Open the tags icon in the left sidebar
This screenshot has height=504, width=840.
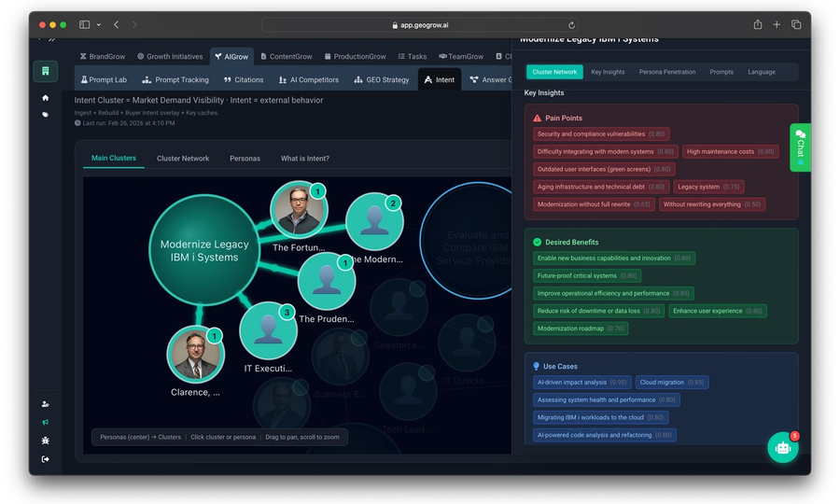point(46,115)
